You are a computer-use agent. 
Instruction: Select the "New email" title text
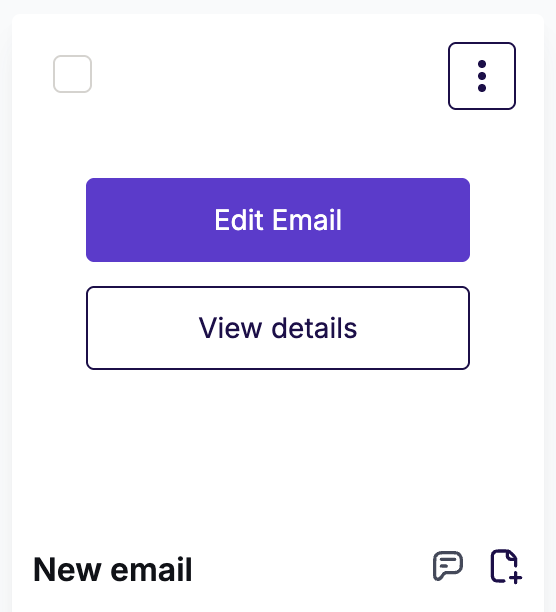tap(113, 569)
